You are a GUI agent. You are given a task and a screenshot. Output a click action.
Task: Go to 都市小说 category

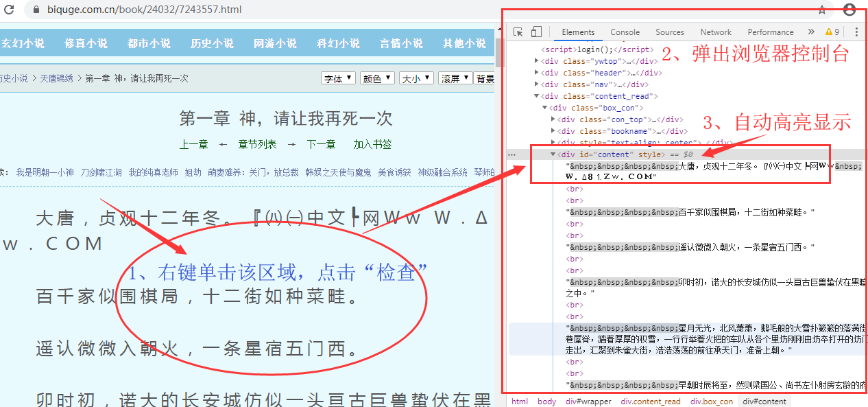pos(149,43)
